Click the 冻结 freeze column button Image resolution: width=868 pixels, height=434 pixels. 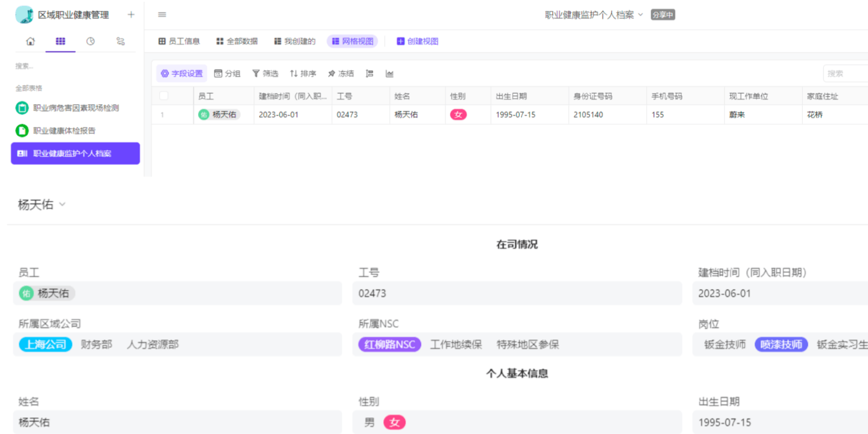click(x=341, y=74)
